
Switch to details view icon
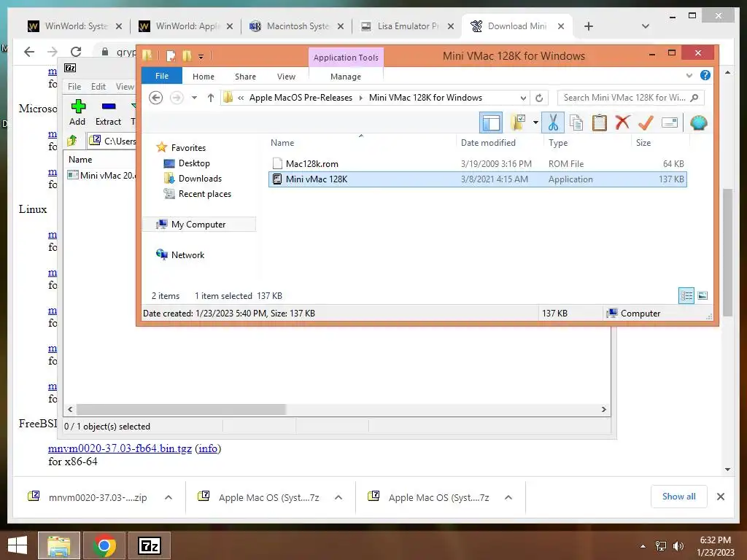click(x=686, y=296)
